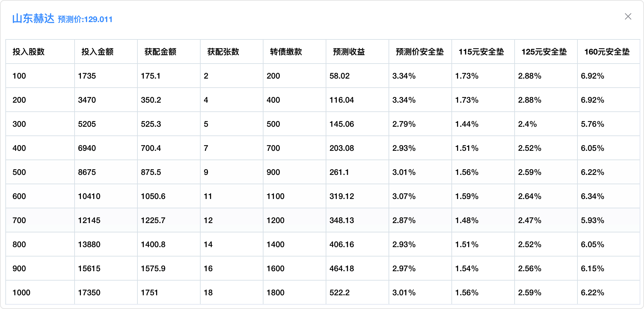Select the 投入股数 column header
Viewport: 644px width, 309px height.
click(28, 52)
